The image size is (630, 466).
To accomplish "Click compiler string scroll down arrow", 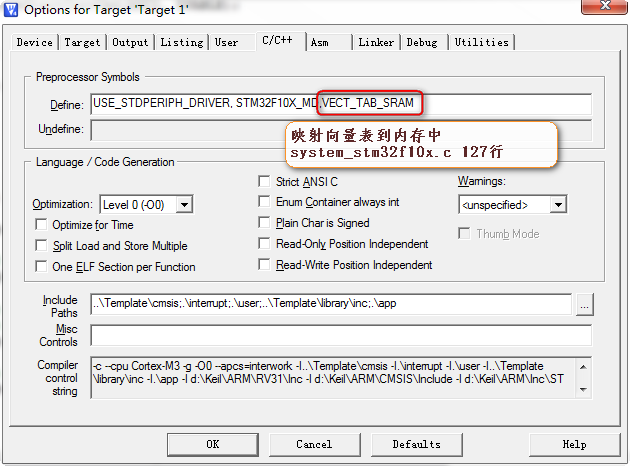I will pyautogui.click(x=583, y=389).
